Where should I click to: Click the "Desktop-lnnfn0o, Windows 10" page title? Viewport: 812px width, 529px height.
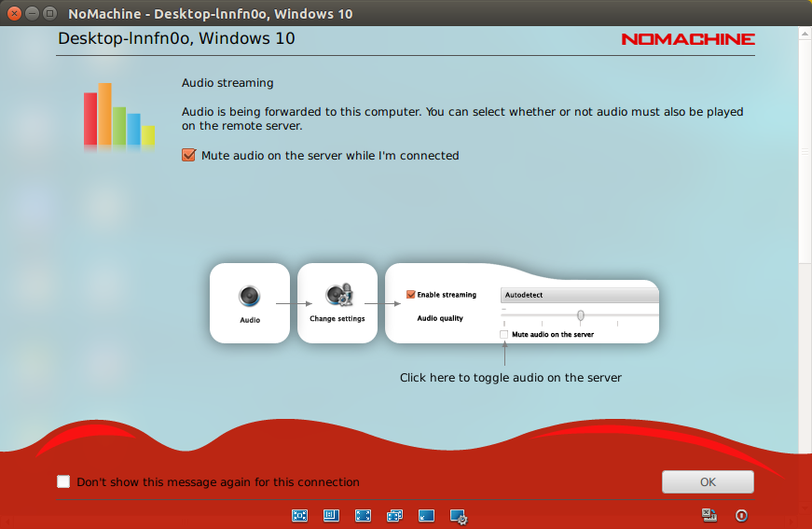(176, 38)
